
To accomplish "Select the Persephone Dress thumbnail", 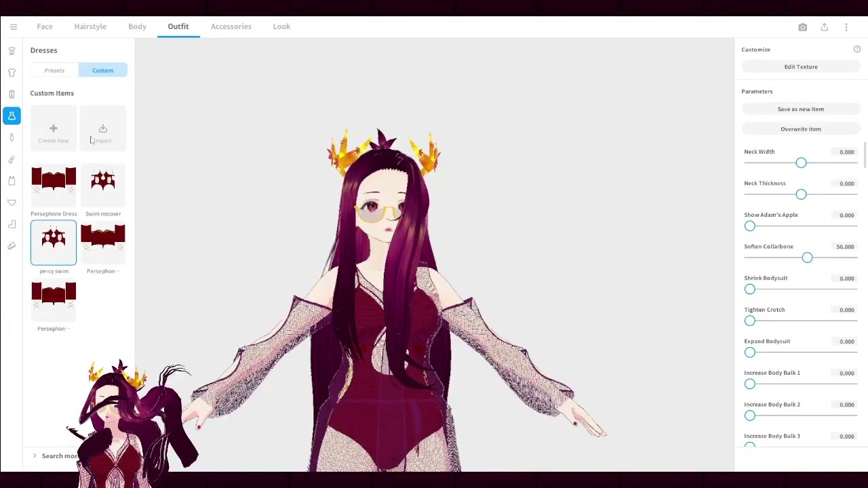I will click(54, 186).
